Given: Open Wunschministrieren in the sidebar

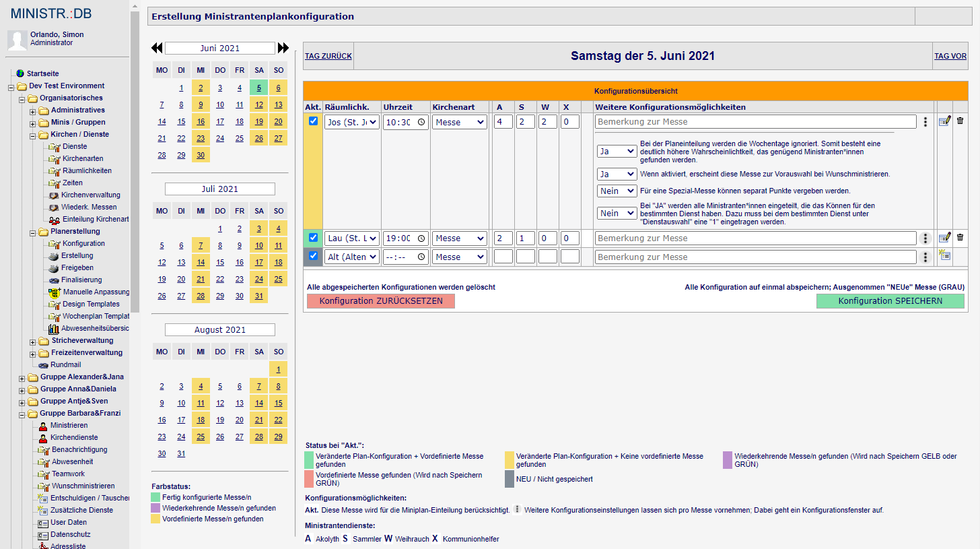Looking at the screenshot, I should point(83,486).
